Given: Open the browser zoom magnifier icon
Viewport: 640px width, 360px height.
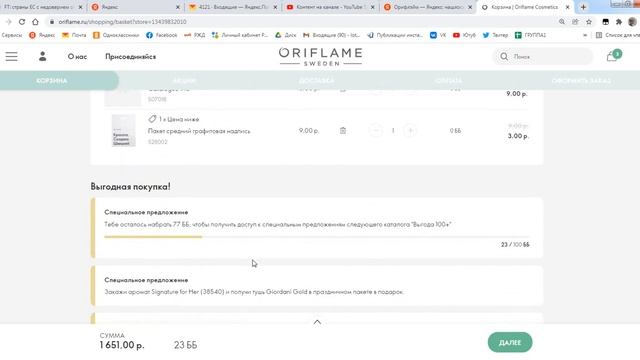Looking at the screenshot, I should pyautogui.click(x=562, y=22).
